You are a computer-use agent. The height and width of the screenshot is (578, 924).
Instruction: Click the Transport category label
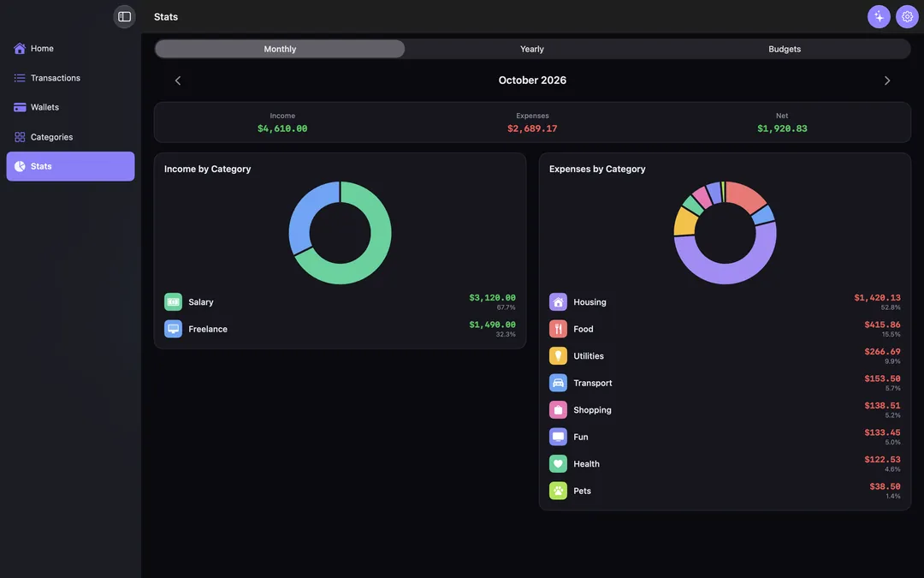pyautogui.click(x=592, y=383)
